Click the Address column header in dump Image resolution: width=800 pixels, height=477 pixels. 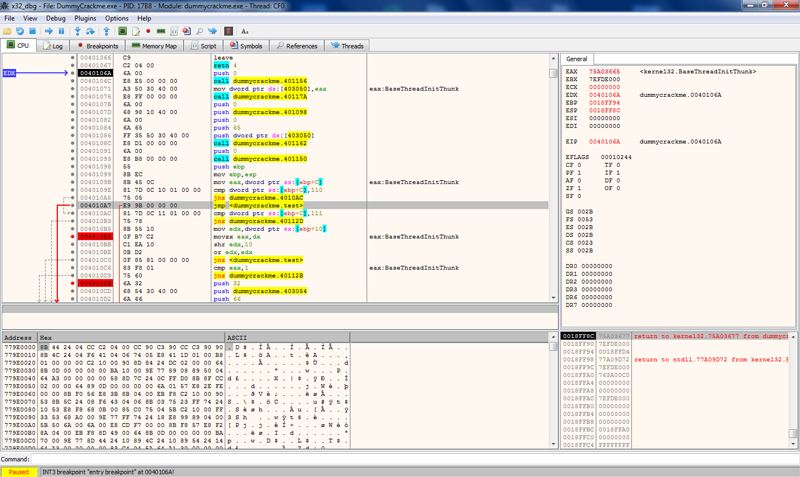click(20, 338)
